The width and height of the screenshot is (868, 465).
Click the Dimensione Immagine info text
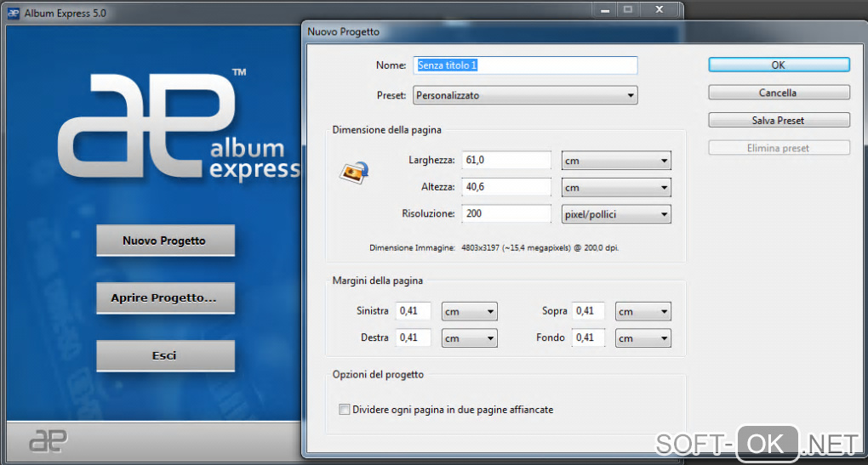[494, 247]
